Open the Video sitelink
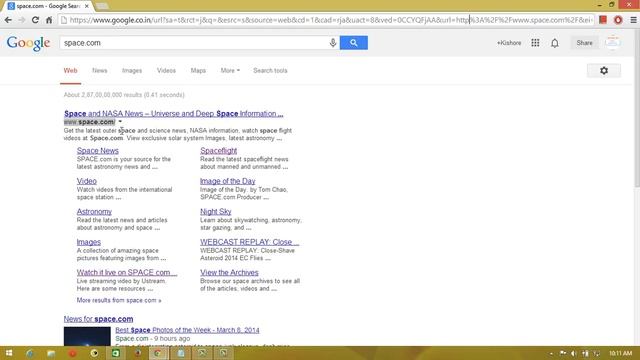Image resolution: width=640 pixels, height=360 pixels. [87, 181]
